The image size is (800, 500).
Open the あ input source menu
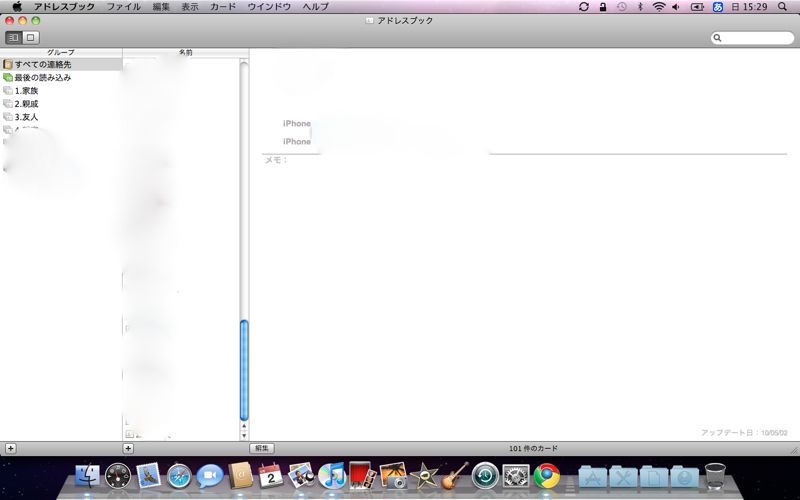click(718, 7)
